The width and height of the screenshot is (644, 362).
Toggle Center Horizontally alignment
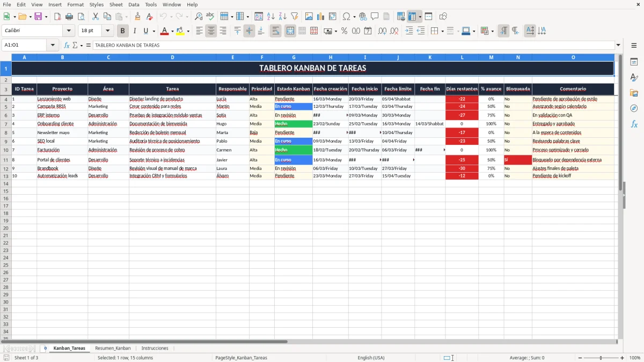coord(211,31)
